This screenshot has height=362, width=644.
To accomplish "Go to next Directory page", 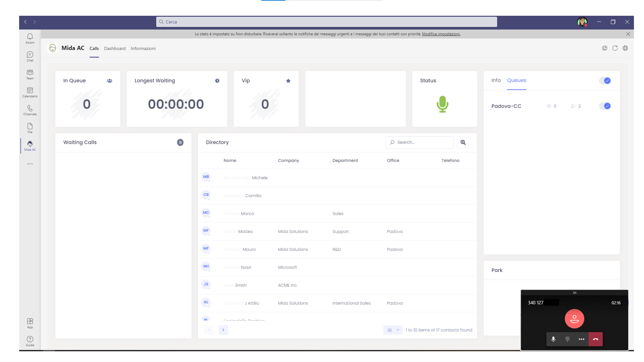I will (x=223, y=330).
